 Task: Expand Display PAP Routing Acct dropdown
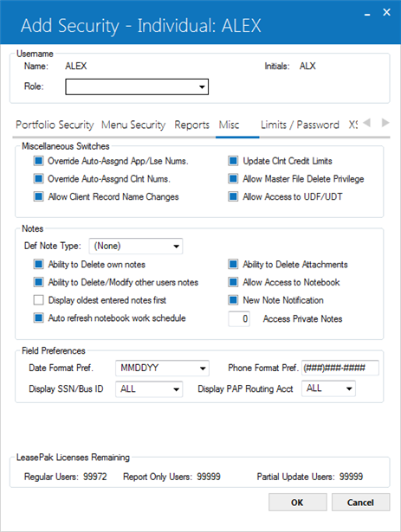click(328, 388)
